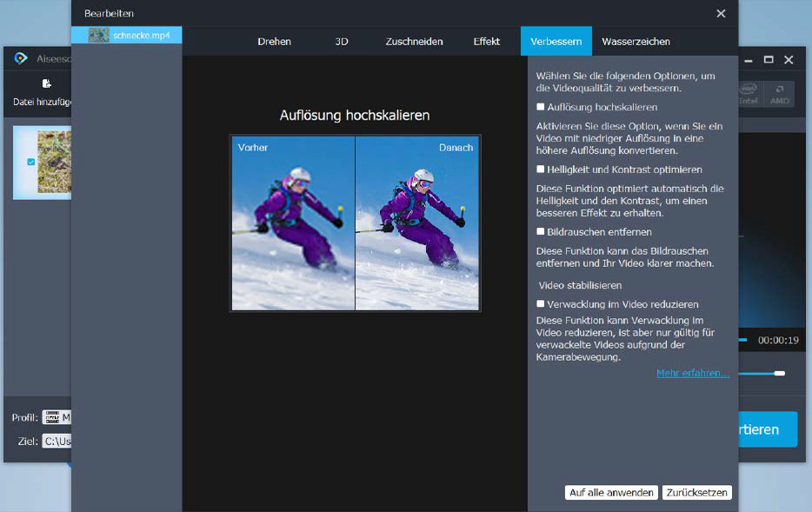This screenshot has height=512, width=812.
Task: Enable Bildrauschen entfernen option
Action: tap(540, 232)
